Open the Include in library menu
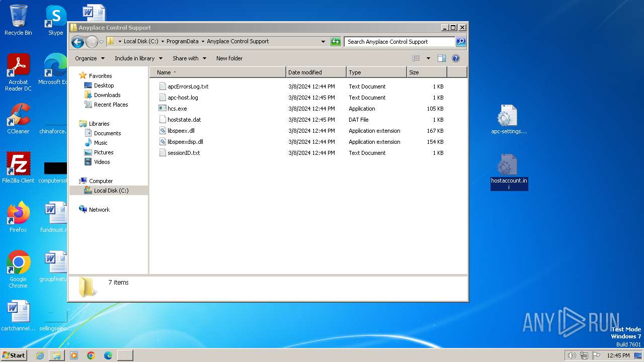Viewport: 644px width, 362px height. (x=138, y=58)
